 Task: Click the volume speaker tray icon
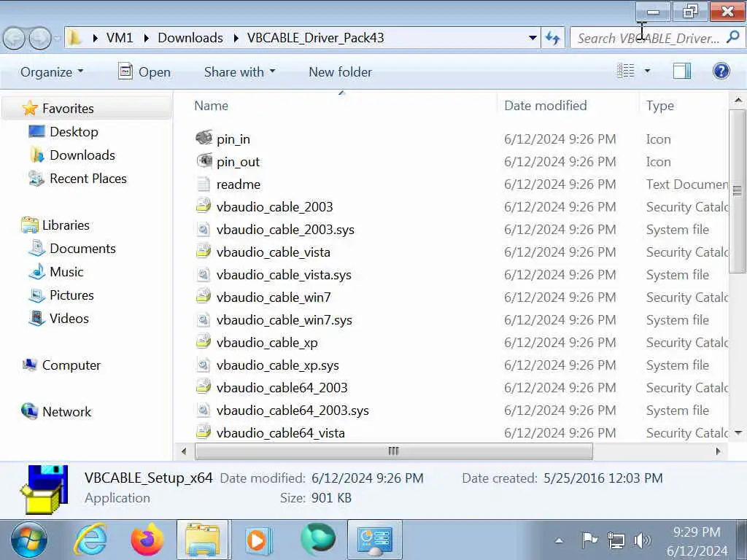pyautogui.click(x=642, y=540)
